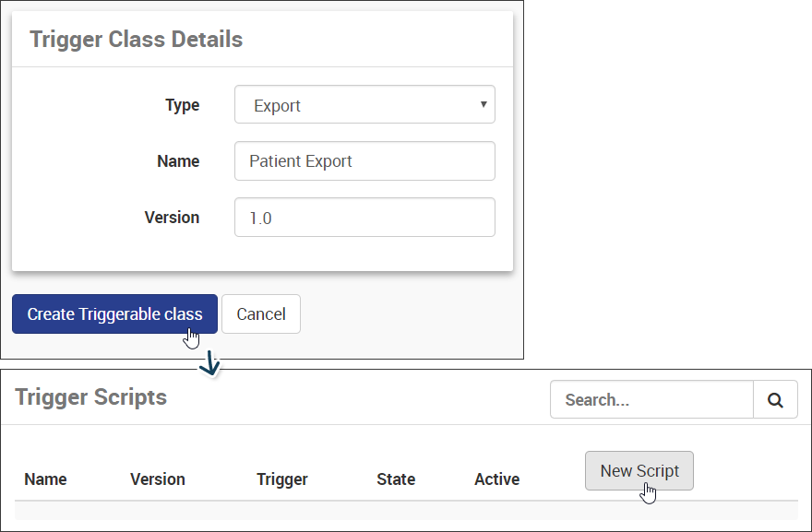Click the Version label beside 1.0 field

[x=172, y=218]
